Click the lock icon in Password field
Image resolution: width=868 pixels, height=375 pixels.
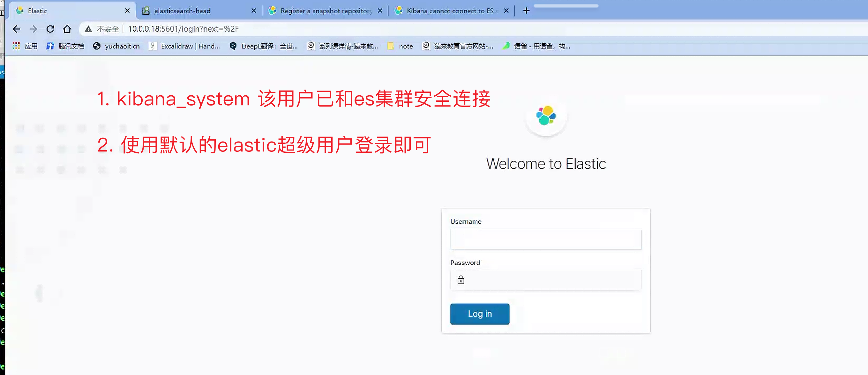coord(460,280)
